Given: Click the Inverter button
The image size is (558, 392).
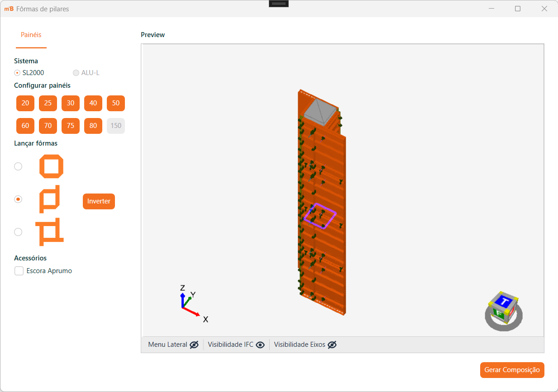Looking at the screenshot, I should coord(99,201).
